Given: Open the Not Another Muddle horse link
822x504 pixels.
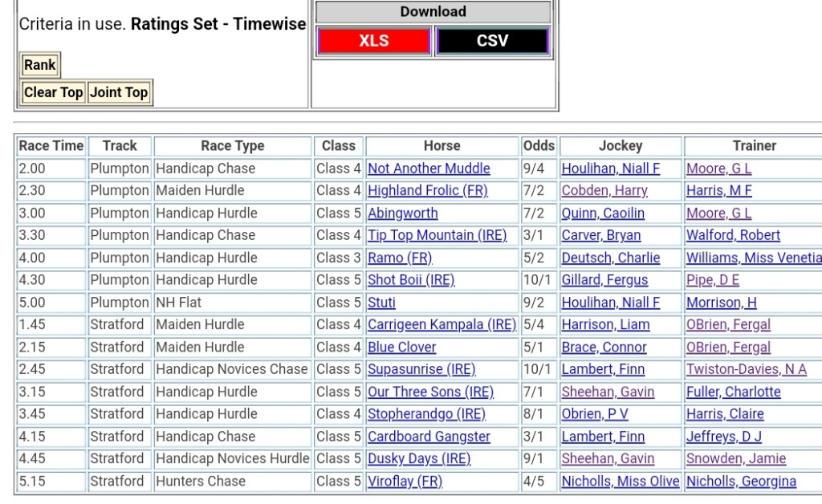Looking at the screenshot, I should click(429, 169).
